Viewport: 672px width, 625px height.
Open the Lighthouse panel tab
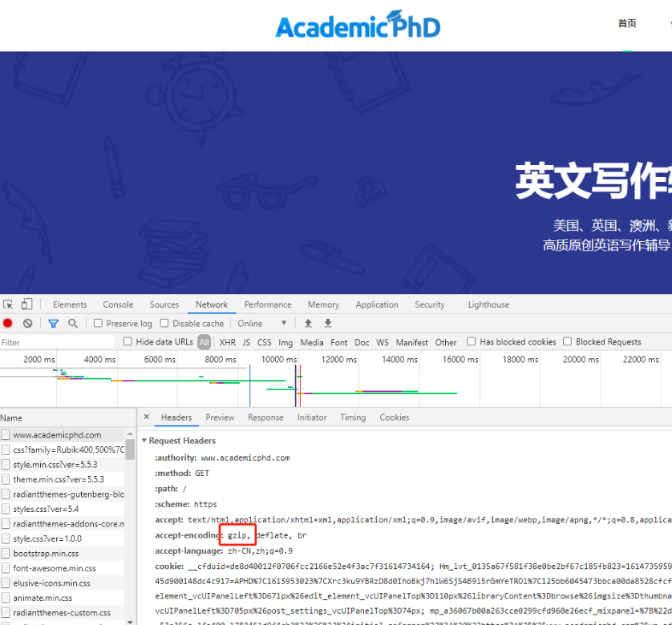(x=488, y=304)
